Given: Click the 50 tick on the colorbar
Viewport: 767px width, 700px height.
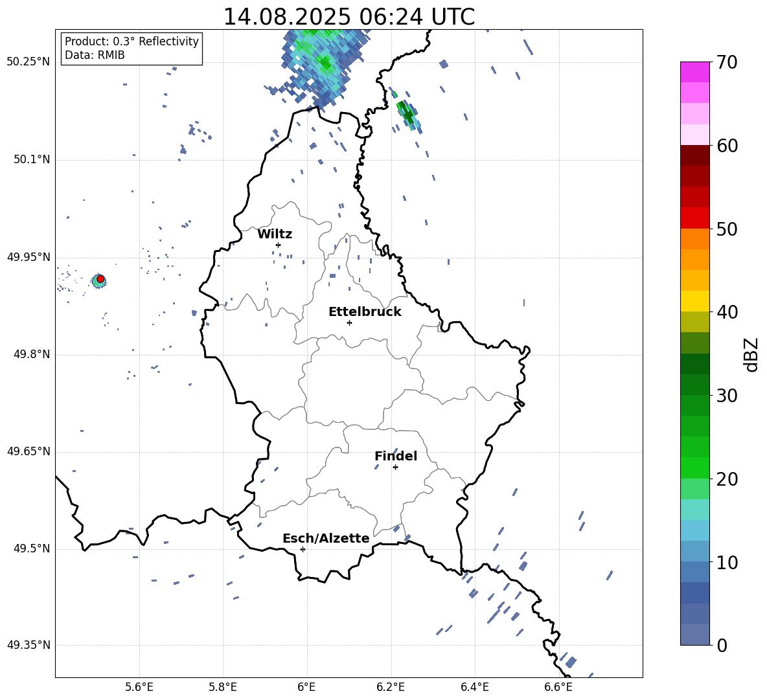Looking at the screenshot, I should (727, 229).
